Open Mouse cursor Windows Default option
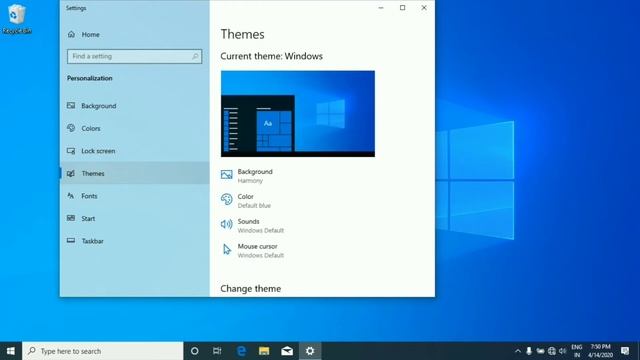Image resolution: width=640 pixels, height=360 pixels. point(252,250)
